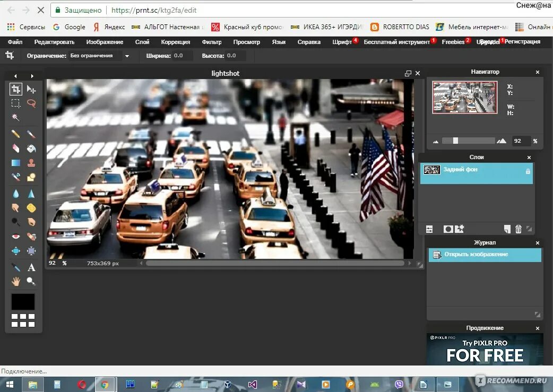Click the Регистрация sign-up link

coord(522,41)
